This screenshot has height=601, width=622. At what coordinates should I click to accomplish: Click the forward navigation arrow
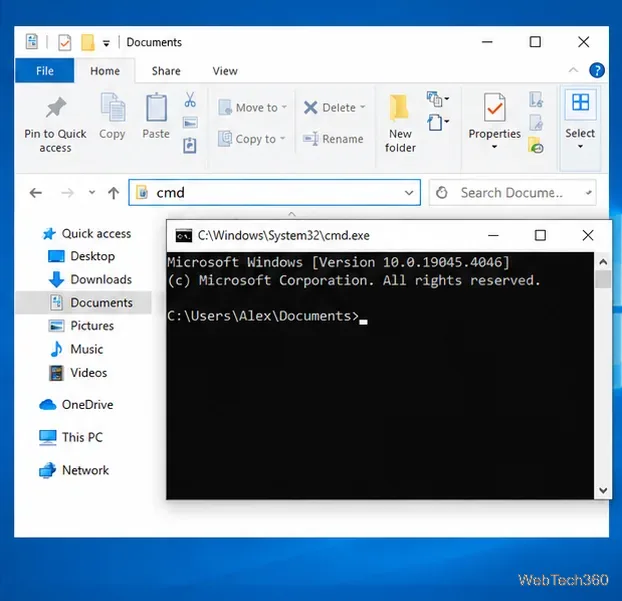(67, 193)
